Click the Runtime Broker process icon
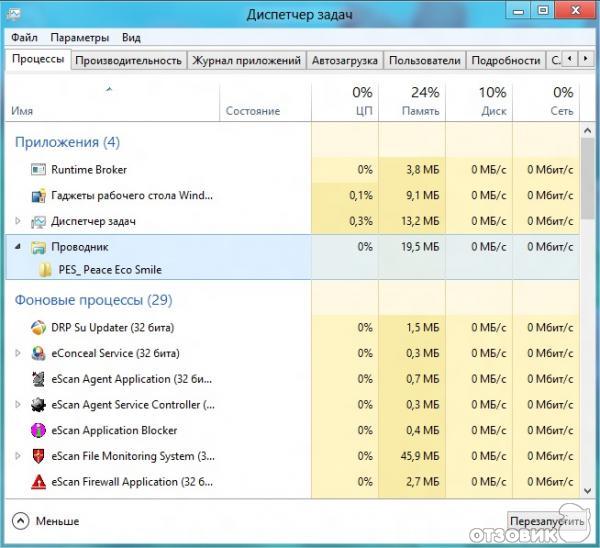600x548 pixels. pyautogui.click(x=38, y=170)
